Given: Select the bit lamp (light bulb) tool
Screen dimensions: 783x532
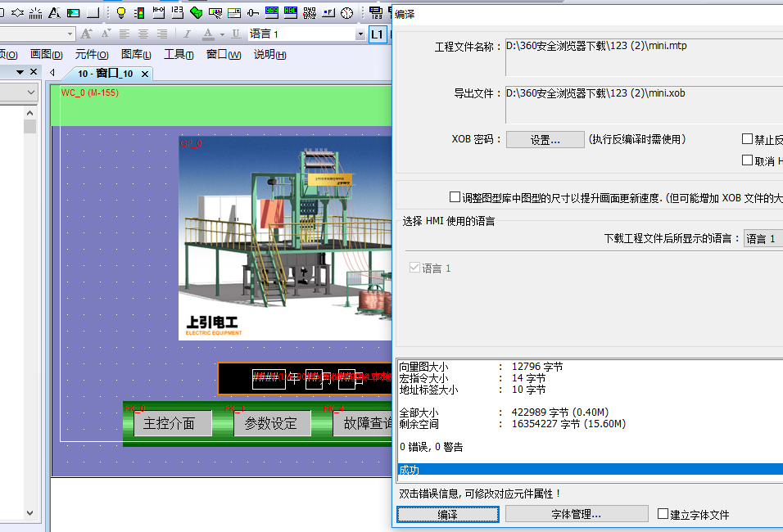Looking at the screenshot, I should pyautogui.click(x=121, y=12).
